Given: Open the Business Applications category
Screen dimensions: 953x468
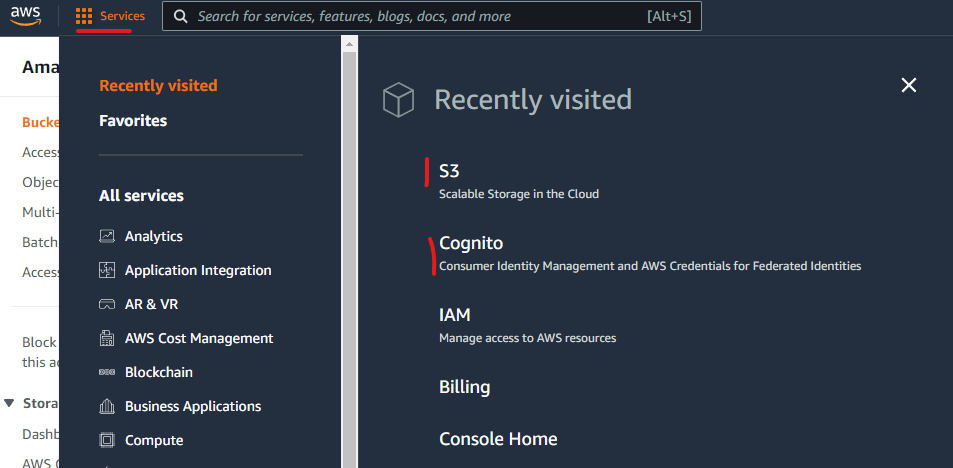Looking at the screenshot, I should tap(193, 406).
